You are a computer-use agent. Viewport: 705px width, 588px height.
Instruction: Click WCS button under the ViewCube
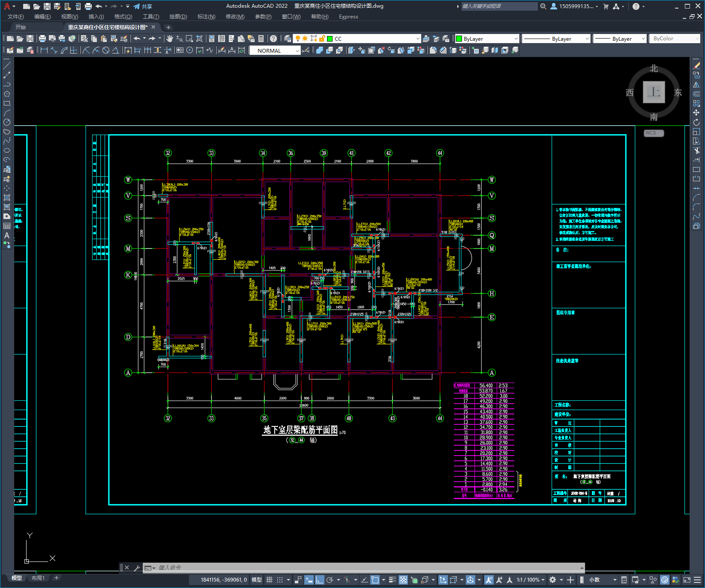click(x=654, y=133)
